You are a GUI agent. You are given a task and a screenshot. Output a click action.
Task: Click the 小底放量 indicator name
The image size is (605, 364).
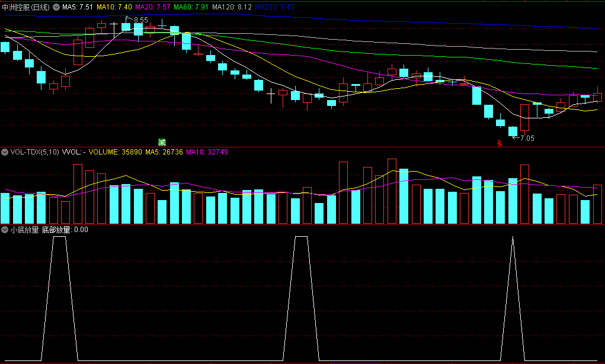point(25,230)
